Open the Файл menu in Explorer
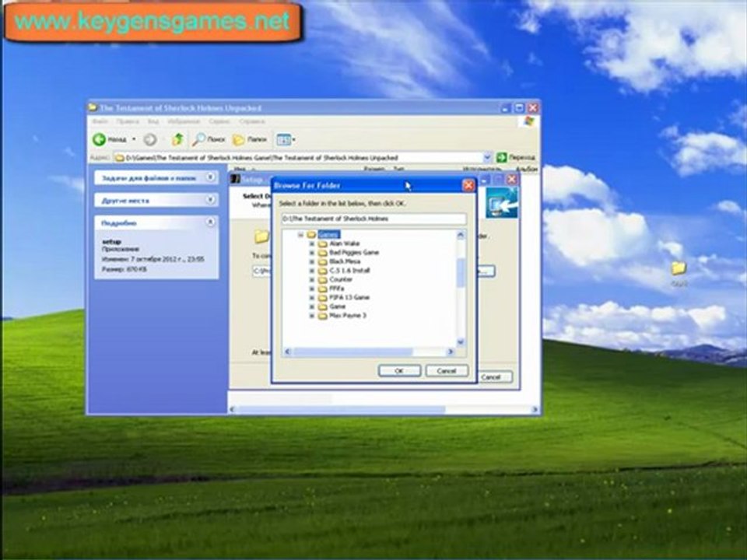This screenshot has width=747, height=560. (x=100, y=121)
